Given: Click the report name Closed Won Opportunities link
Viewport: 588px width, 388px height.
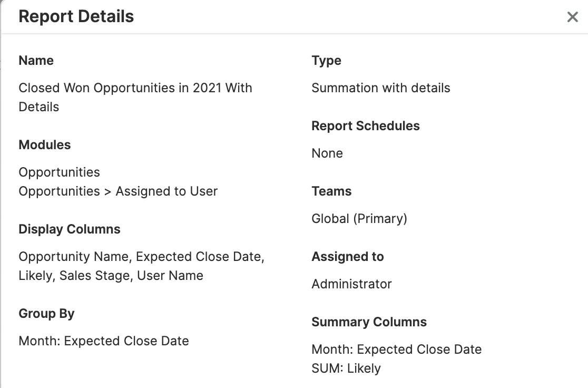Looking at the screenshot, I should point(135,88).
